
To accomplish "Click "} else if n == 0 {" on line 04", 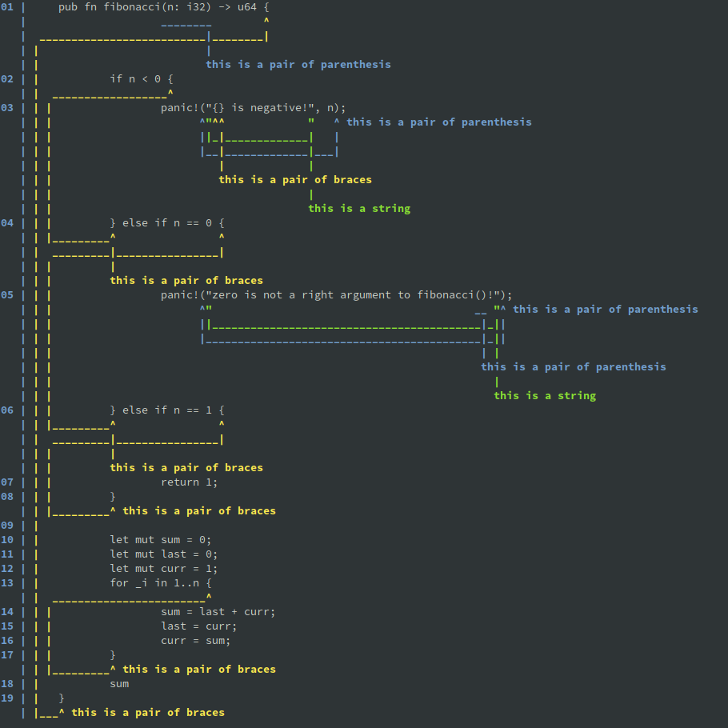I will pos(166,222).
